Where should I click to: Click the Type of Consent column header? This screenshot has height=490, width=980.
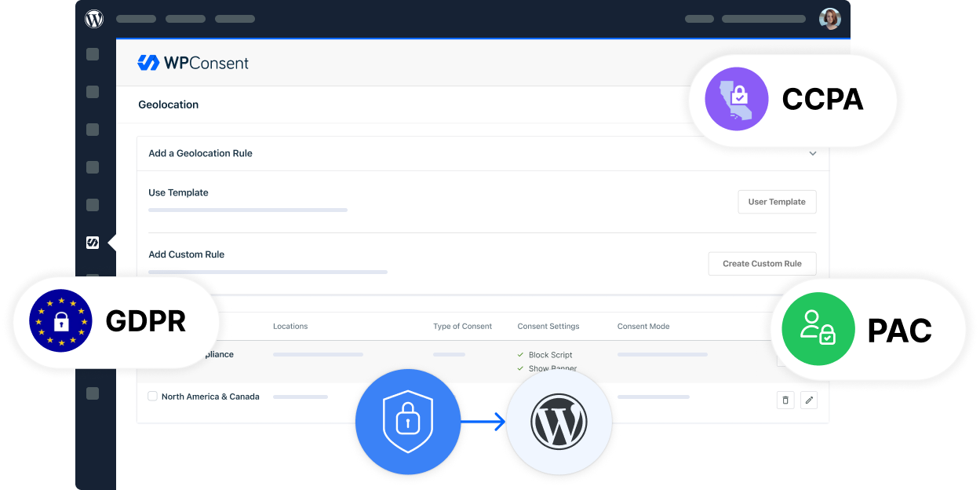coord(463,326)
